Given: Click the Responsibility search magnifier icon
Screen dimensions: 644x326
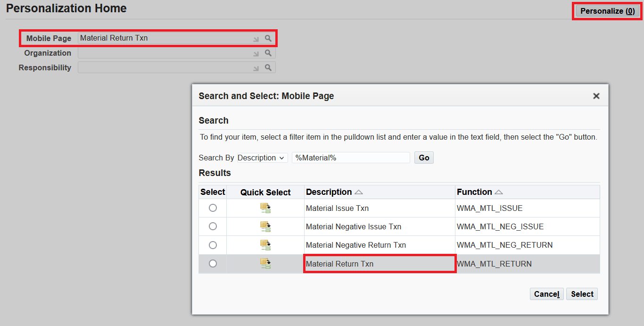Looking at the screenshot, I should (268, 67).
